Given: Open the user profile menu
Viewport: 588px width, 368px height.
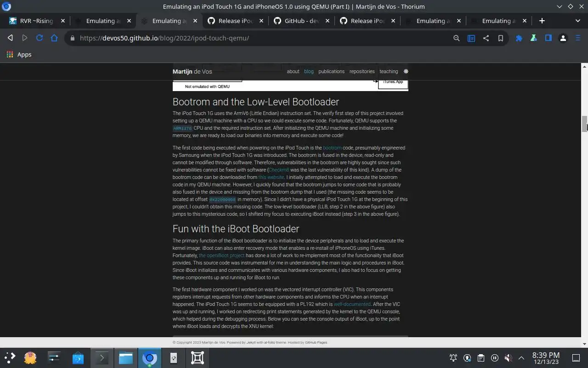Looking at the screenshot, I should coord(563,38).
